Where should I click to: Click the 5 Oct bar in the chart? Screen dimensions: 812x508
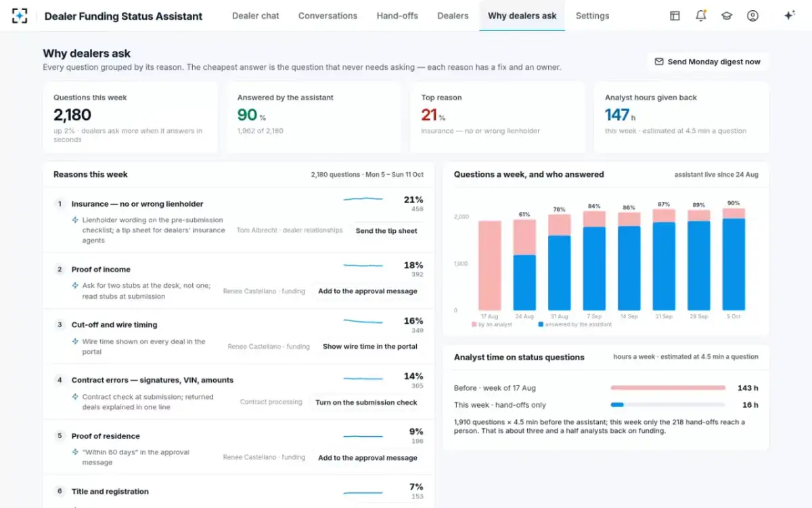[x=734, y=259]
